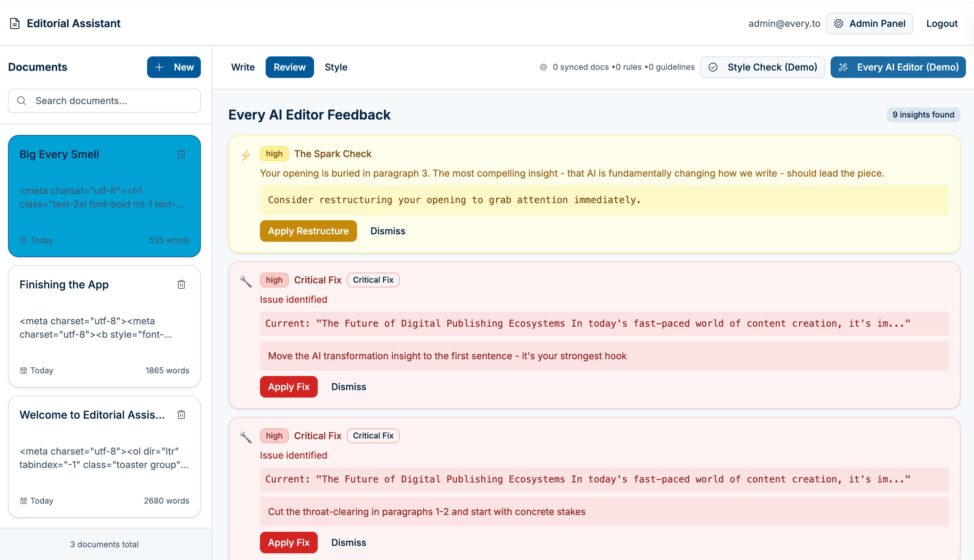Switch to the Write tab
The width and height of the screenshot is (974, 560).
pyautogui.click(x=243, y=67)
